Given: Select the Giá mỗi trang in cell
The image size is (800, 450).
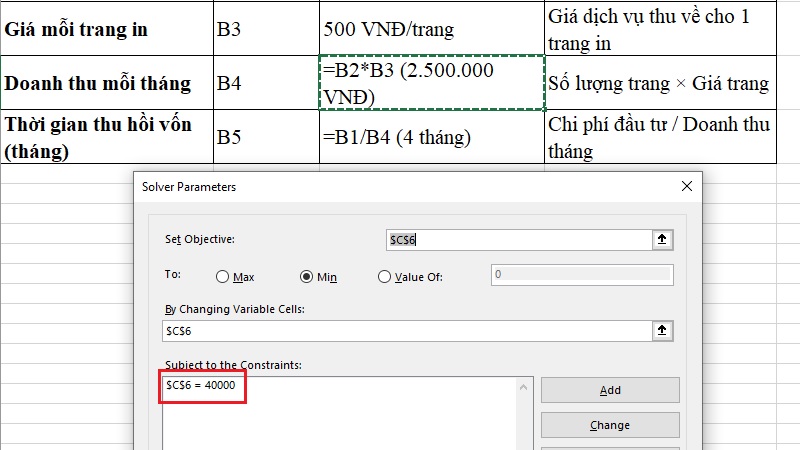Looking at the screenshot, I should pyautogui.click(x=107, y=29).
